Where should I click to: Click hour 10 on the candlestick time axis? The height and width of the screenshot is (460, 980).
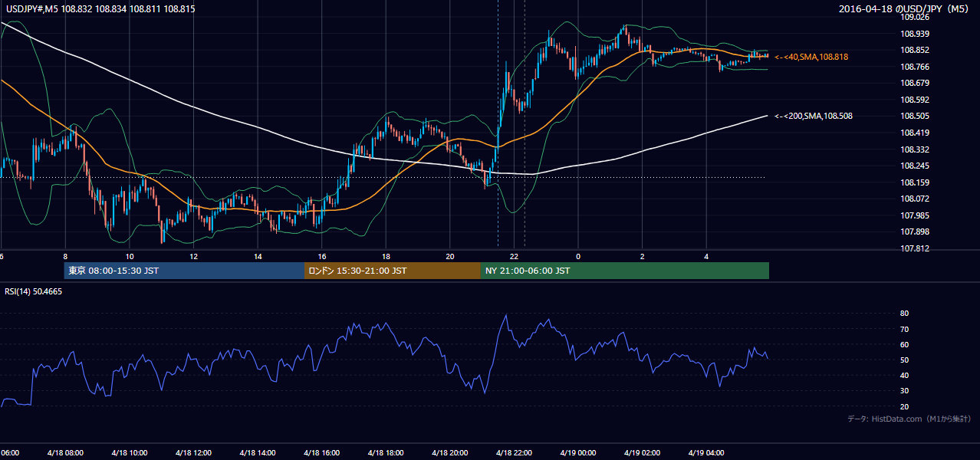130,256
